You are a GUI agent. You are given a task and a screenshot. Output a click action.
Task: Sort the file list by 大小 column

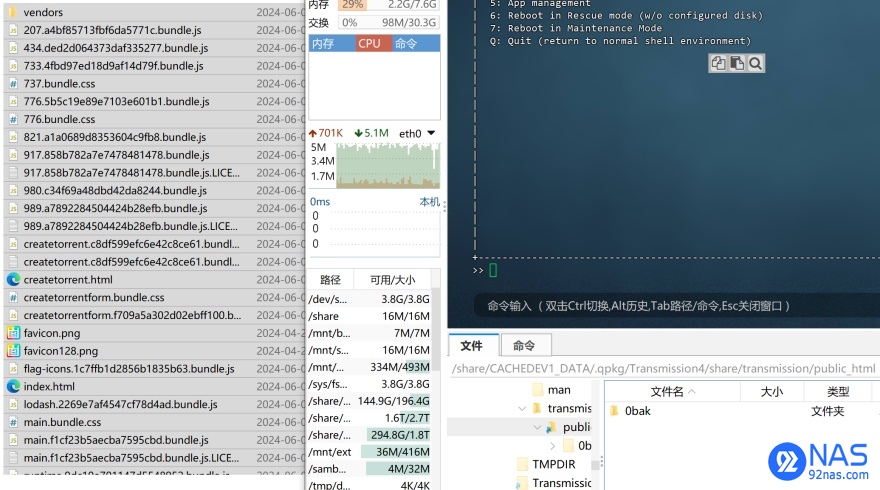[772, 392]
